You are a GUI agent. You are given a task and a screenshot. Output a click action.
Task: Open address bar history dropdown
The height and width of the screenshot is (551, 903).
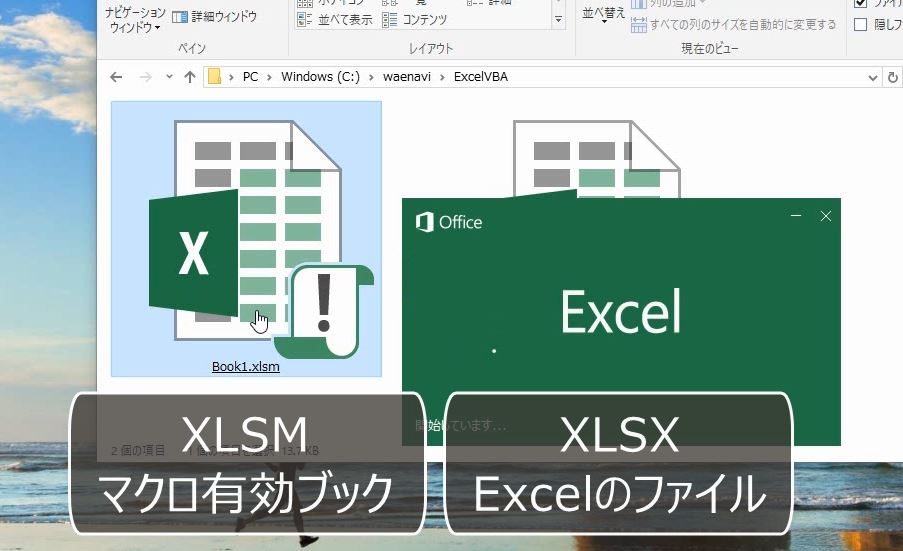click(872, 77)
